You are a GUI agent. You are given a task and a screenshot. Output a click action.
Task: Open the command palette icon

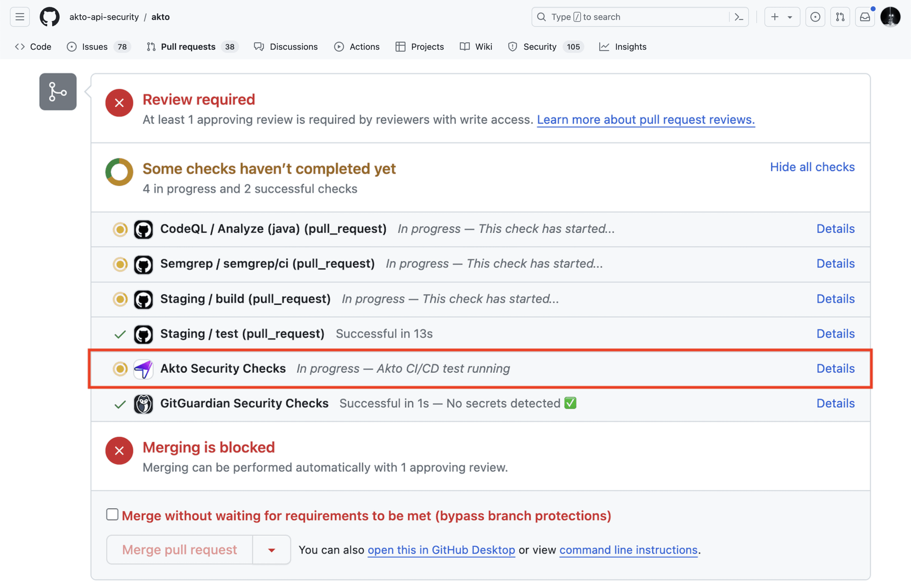click(x=739, y=17)
